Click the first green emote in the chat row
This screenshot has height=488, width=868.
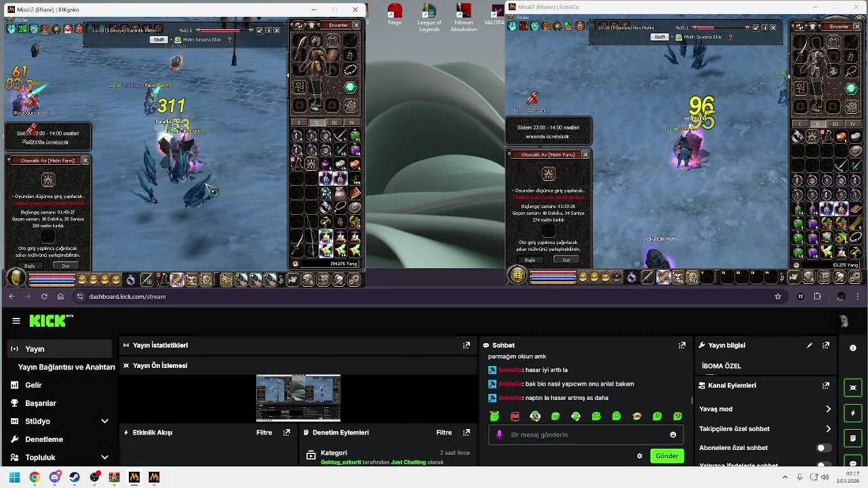(x=494, y=416)
